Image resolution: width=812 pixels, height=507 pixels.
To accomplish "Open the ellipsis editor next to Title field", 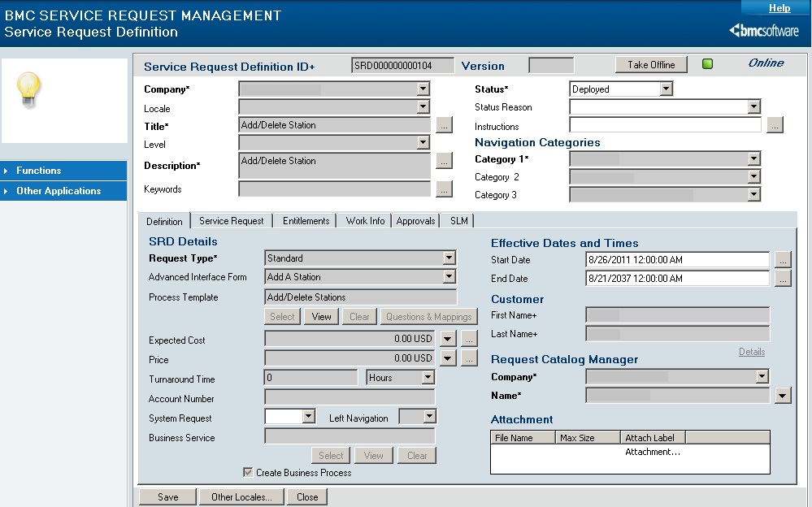I will point(444,125).
